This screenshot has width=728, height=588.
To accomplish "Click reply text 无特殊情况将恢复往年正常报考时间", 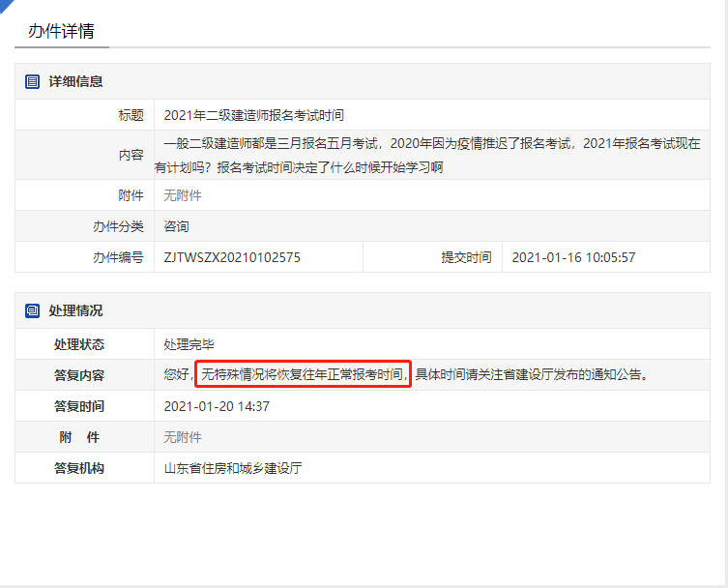I will tap(303, 374).
